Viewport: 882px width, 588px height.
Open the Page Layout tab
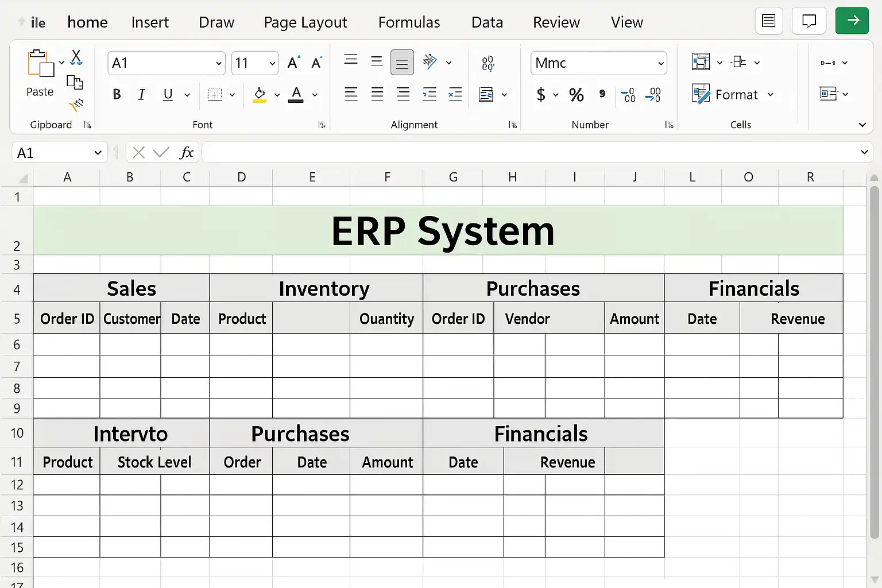click(305, 22)
